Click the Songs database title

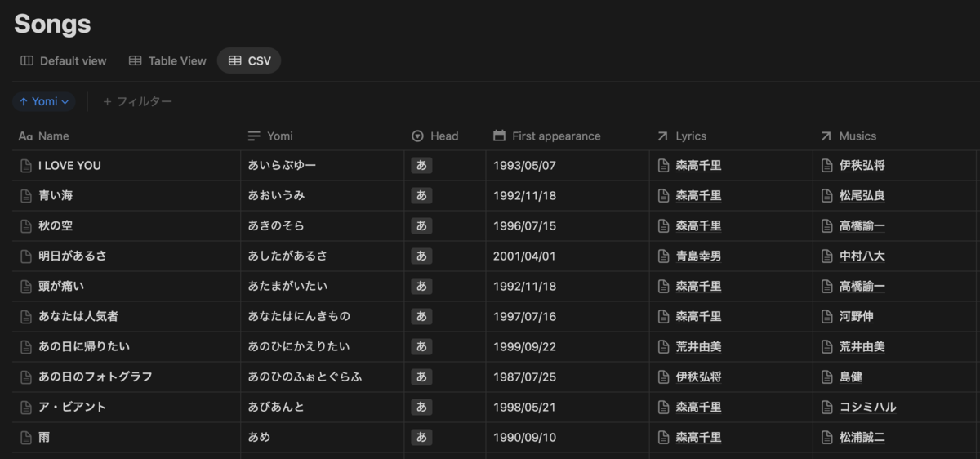pos(52,24)
